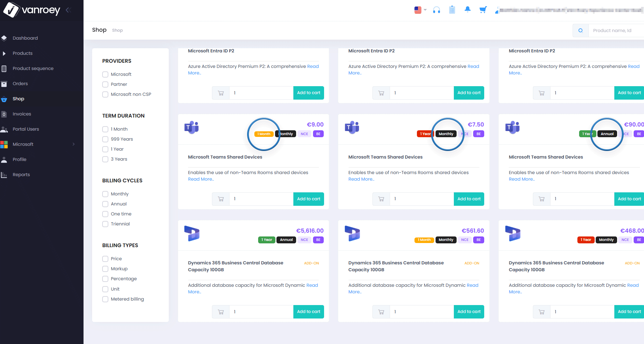Open Products in the sidebar
Viewport: 644px width, 344px height.
pyautogui.click(x=22, y=53)
